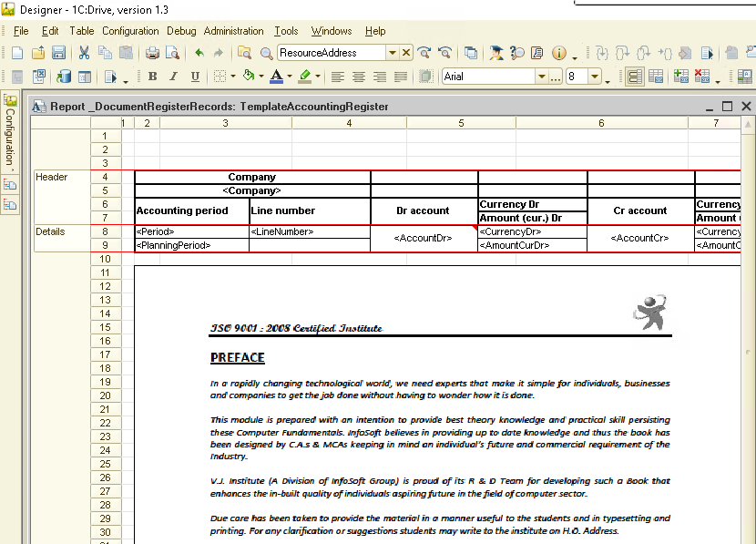This screenshot has width=756, height=544.
Task: Open Arial font name dropdown
Action: [x=542, y=77]
